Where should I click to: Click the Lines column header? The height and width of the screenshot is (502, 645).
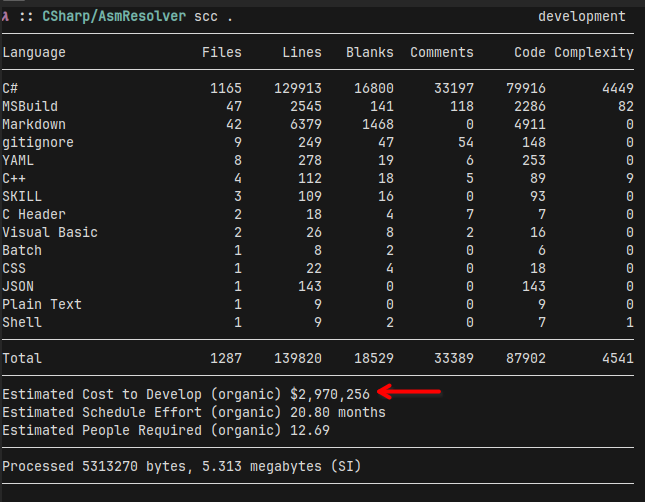coord(302,52)
